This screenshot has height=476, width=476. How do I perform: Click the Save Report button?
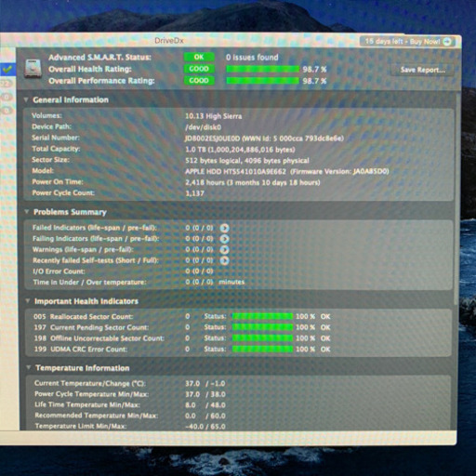[423, 70]
